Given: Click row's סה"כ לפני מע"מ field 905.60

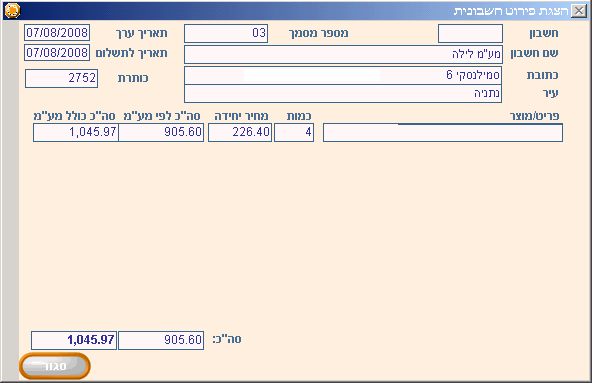Looking at the screenshot, I should pyautogui.click(x=161, y=133).
